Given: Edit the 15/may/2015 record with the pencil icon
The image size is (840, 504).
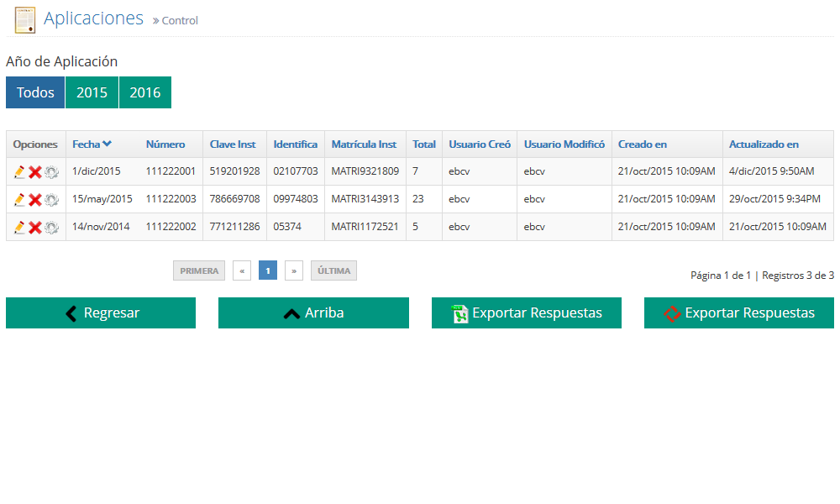Looking at the screenshot, I should pos(19,199).
